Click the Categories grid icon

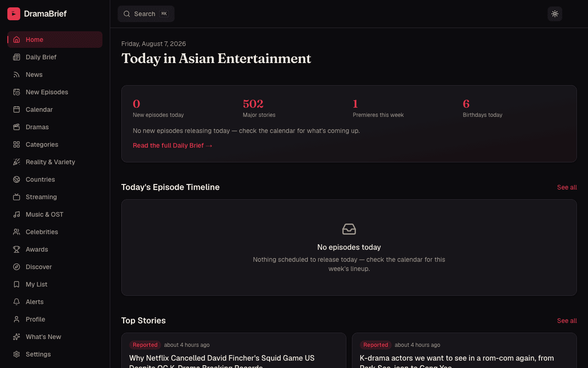17,144
